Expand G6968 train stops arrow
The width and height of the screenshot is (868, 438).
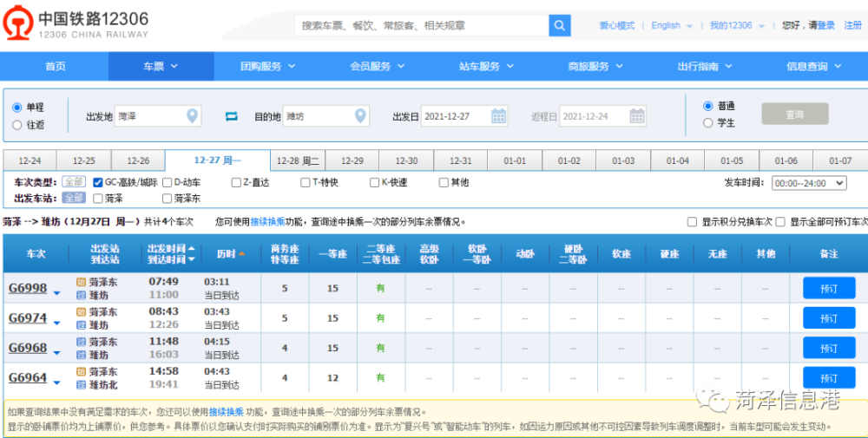(x=56, y=353)
